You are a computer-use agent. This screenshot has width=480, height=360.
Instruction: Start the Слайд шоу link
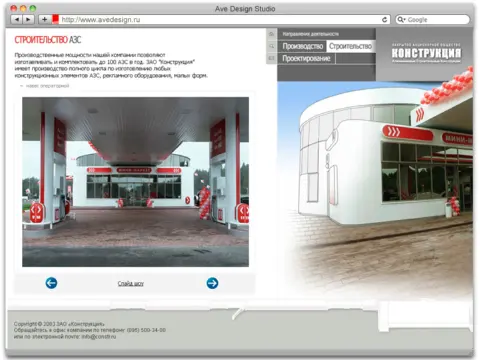(131, 283)
